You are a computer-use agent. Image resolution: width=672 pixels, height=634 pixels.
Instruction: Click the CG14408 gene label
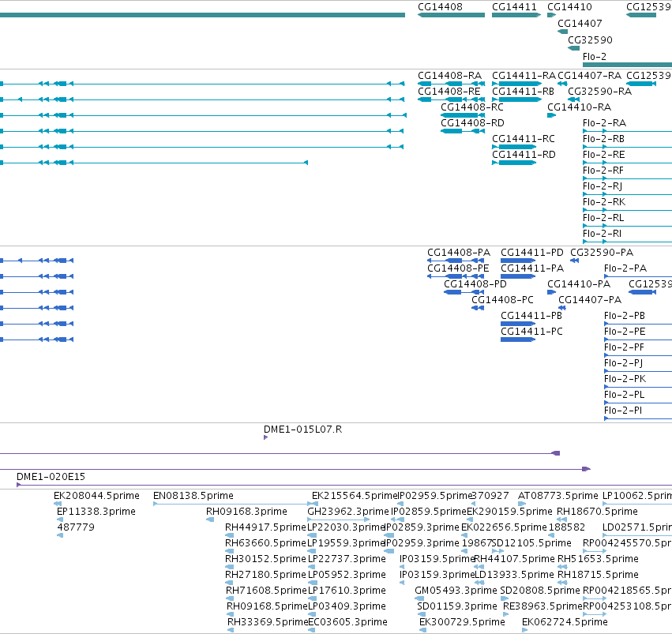point(440,7)
